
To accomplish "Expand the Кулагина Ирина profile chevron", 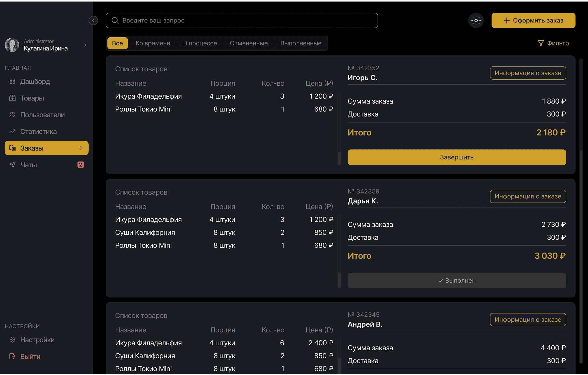I will coord(85,45).
